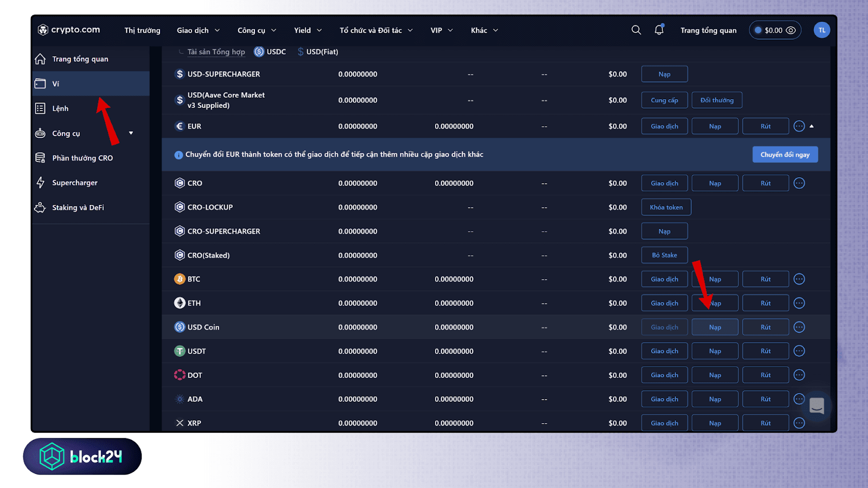Click Bỏ Stake for CRO(Staked)
This screenshot has width=868, height=488.
665,255
